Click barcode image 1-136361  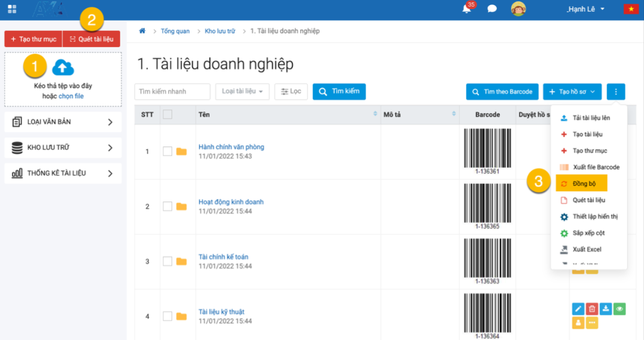tap(487, 149)
